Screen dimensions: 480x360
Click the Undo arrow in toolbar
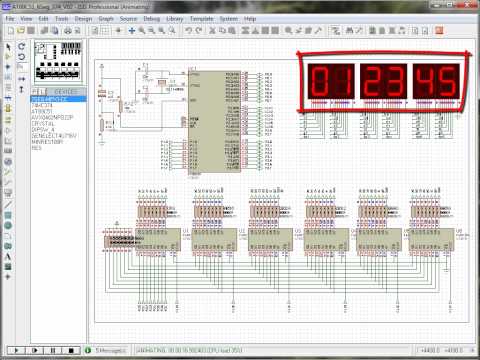coord(189,31)
